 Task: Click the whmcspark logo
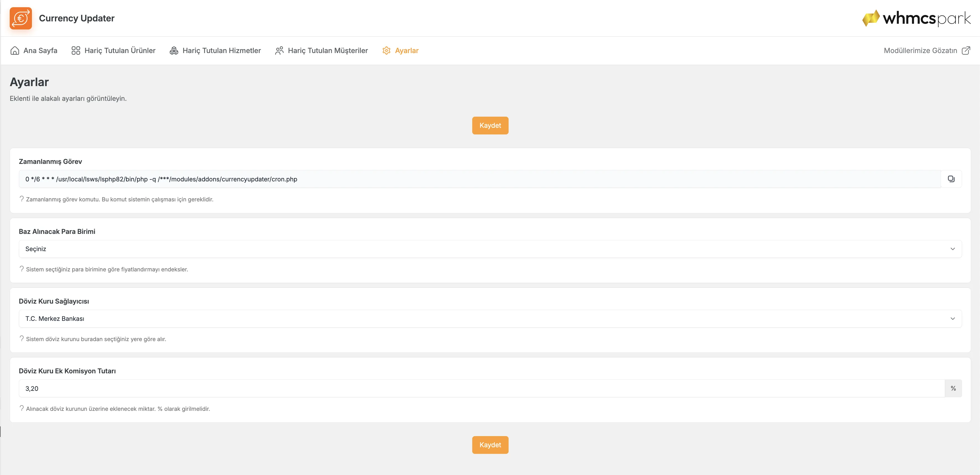click(x=916, y=18)
